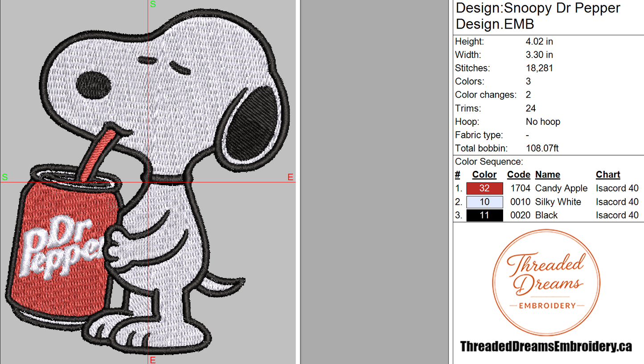Click the width value 3.30 in
The image size is (644, 364).
pos(539,55)
